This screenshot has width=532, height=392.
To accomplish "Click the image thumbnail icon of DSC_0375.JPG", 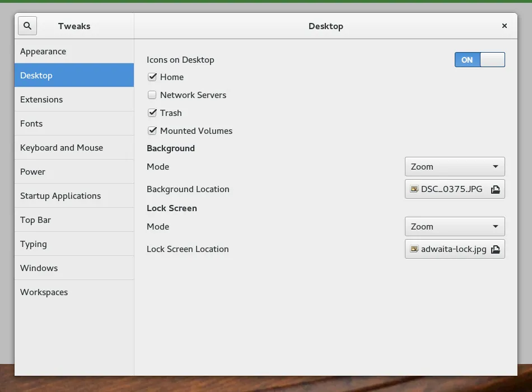I will 414,189.
